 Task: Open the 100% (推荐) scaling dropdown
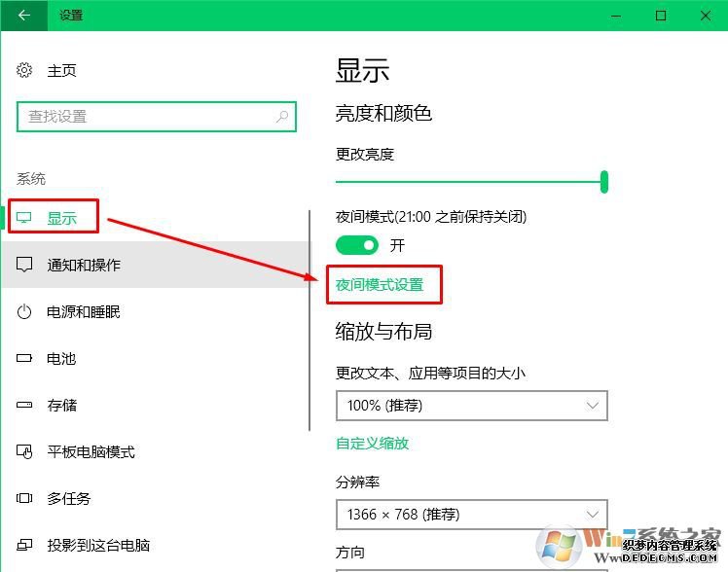pyautogui.click(x=472, y=406)
